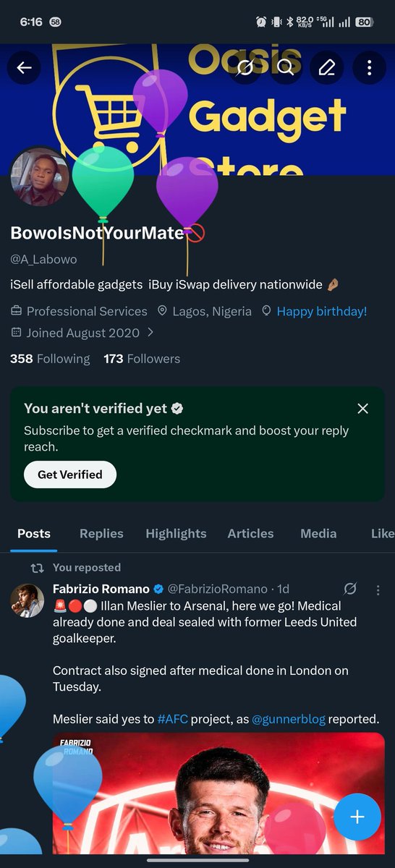
Task: Tap the compose post plus button
Action: click(x=357, y=817)
